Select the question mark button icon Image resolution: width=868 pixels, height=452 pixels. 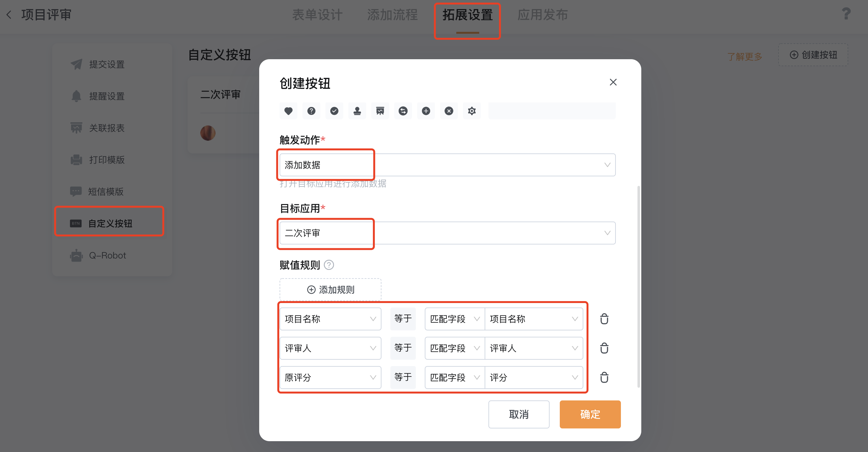coord(311,111)
